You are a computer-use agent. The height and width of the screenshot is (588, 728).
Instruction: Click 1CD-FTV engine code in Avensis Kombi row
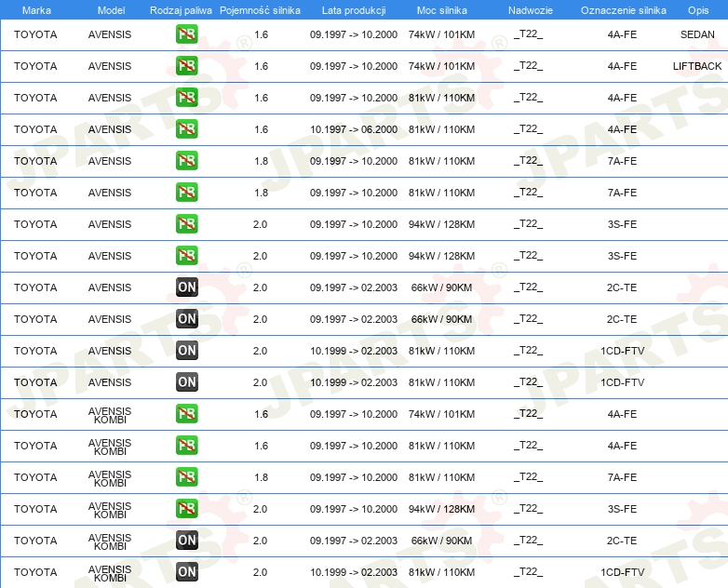[x=622, y=572]
